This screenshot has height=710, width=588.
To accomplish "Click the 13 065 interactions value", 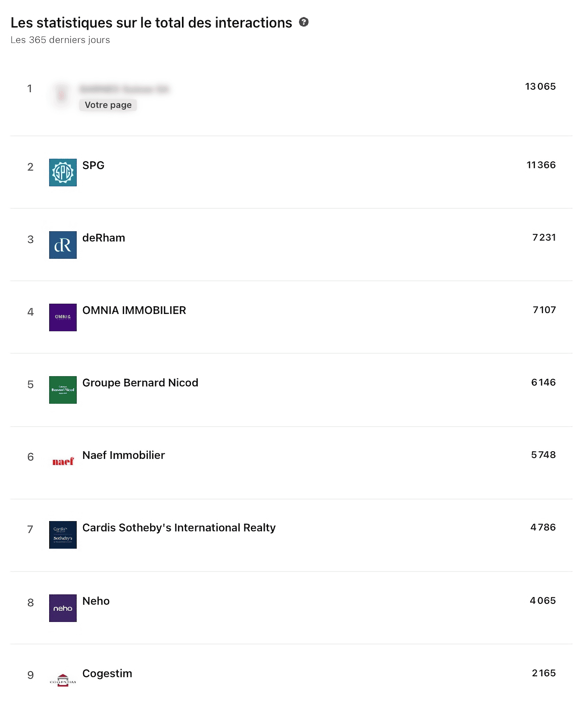I will pos(540,86).
